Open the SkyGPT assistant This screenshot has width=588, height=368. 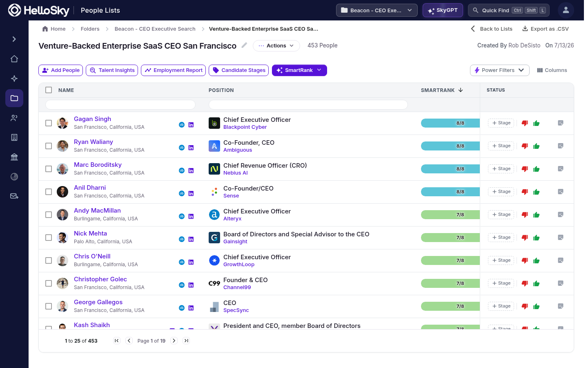(443, 10)
